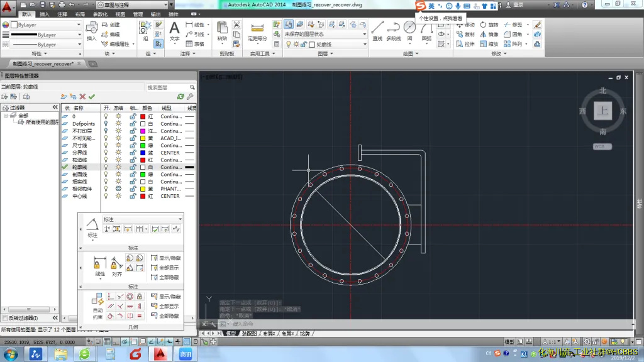Viewport: 644px width, 362px height.
Task: Toggle freeze sun icon for 相邻构件 layer
Action: (x=118, y=189)
